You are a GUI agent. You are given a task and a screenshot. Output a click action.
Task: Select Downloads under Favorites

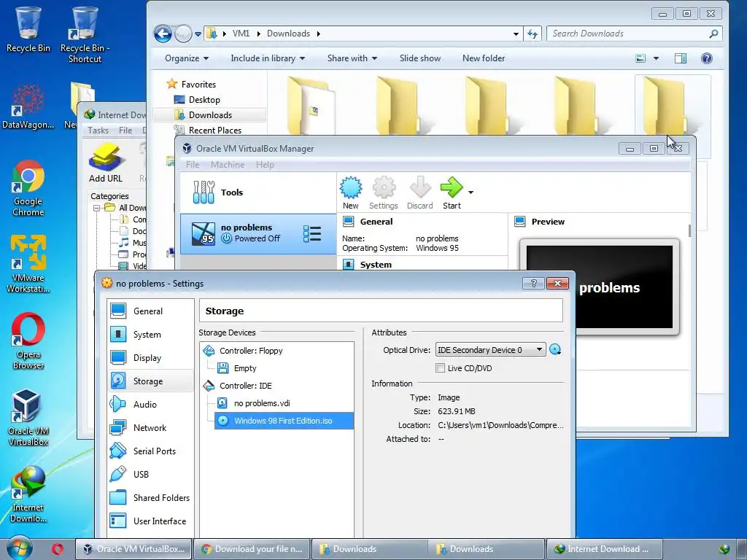[x=210, y=114]
